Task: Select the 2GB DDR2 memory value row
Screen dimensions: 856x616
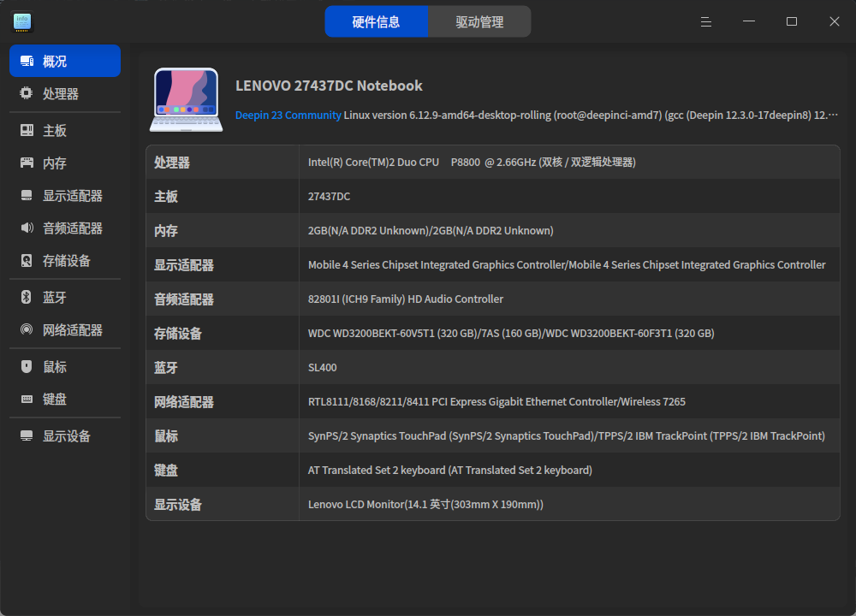Action: (x=431, y=231)
